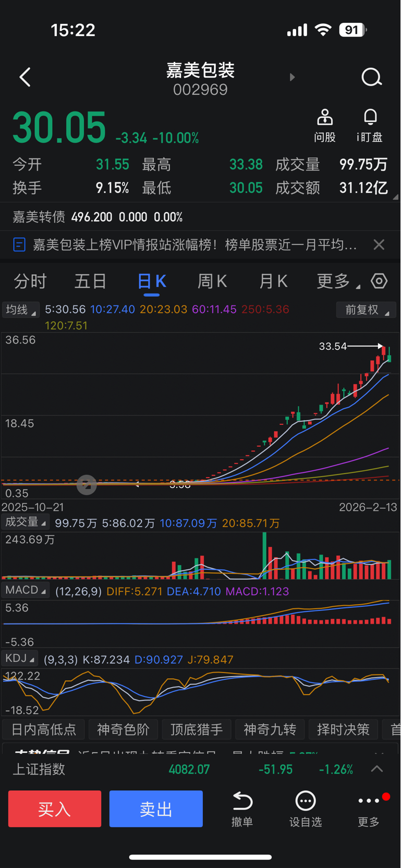Tap 成交量 value 99.75万 in quote header

(363, 165)
